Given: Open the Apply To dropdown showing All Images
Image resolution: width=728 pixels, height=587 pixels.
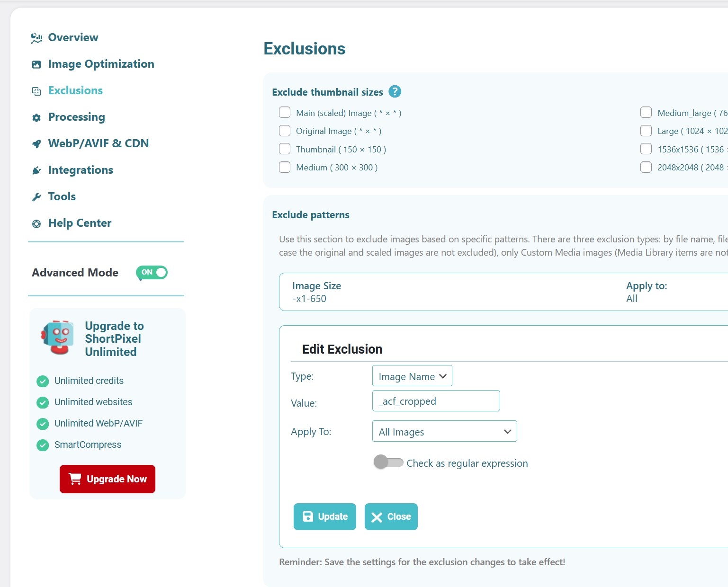Looking at the screenshot, I should [x=444, y=431].
